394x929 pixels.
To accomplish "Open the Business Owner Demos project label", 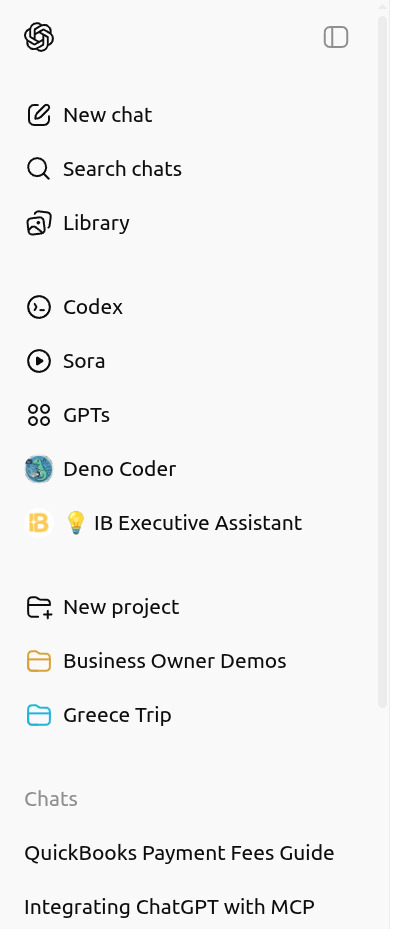I will [175, 661].
